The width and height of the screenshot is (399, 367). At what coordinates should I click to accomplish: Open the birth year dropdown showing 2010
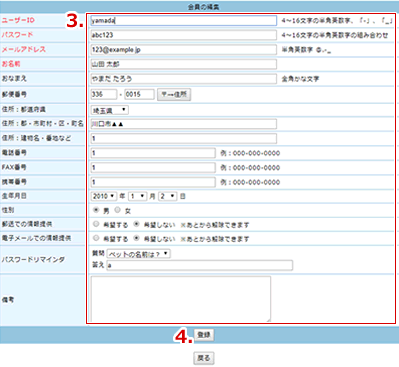coord(104,196)
